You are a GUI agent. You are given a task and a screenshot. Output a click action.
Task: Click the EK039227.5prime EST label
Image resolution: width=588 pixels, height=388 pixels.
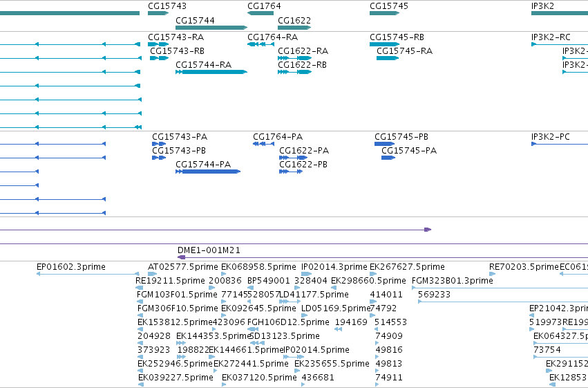[176, 378]
